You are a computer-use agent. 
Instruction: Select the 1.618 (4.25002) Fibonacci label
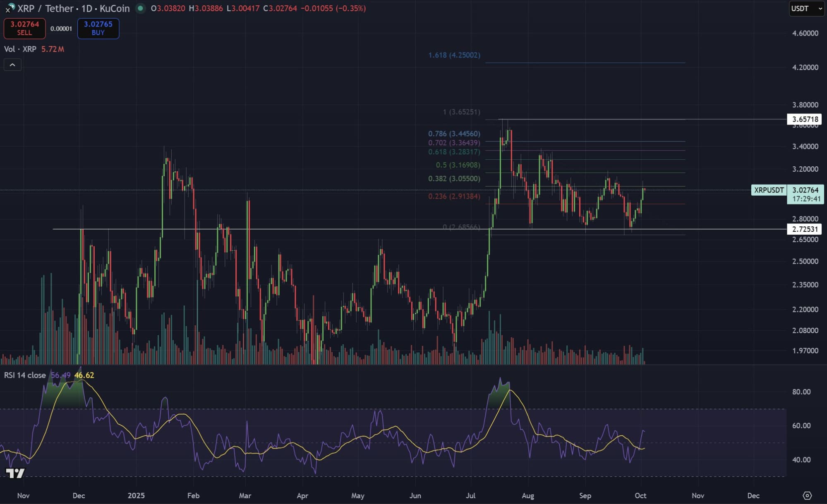(454, 55)
